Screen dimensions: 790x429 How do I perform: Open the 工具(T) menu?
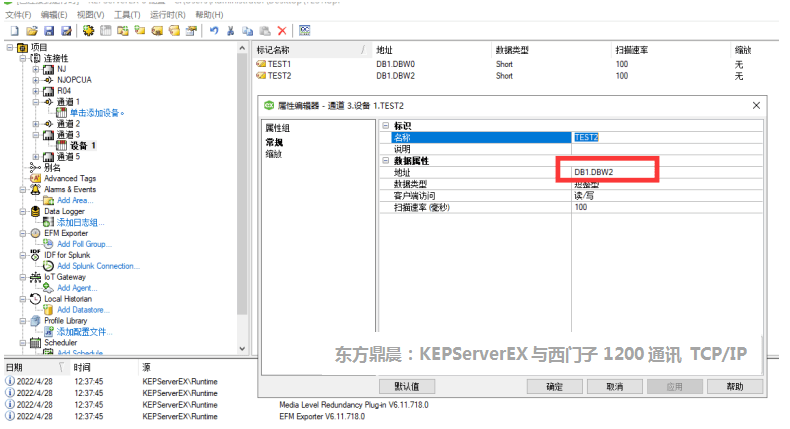coord(127,15)
